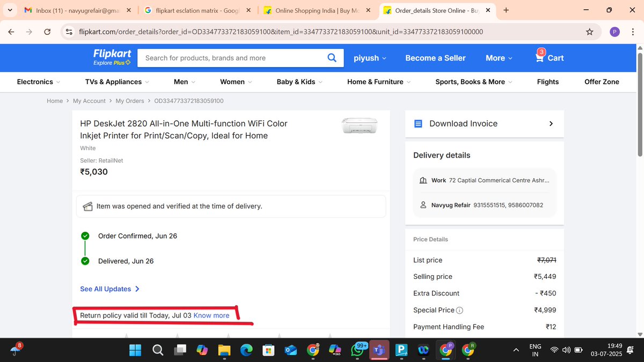The image size is (644, 362).
Task: Click Know more next to return policy
Action: click(x=211, y=315)
